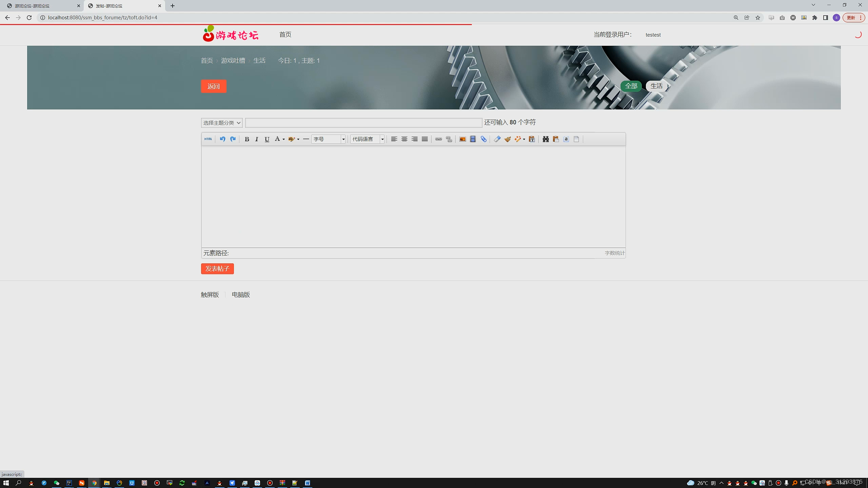Screen dimensions: 868x488
Task: Click the undo arrow in editor toolbar
Action: (222, 139)
